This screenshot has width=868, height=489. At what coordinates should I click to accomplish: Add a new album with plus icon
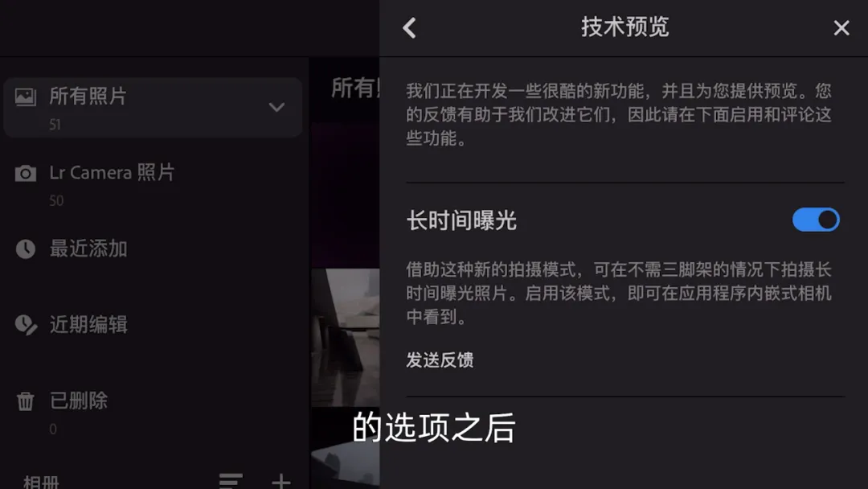pyautogui.click(x=281, y=481)
